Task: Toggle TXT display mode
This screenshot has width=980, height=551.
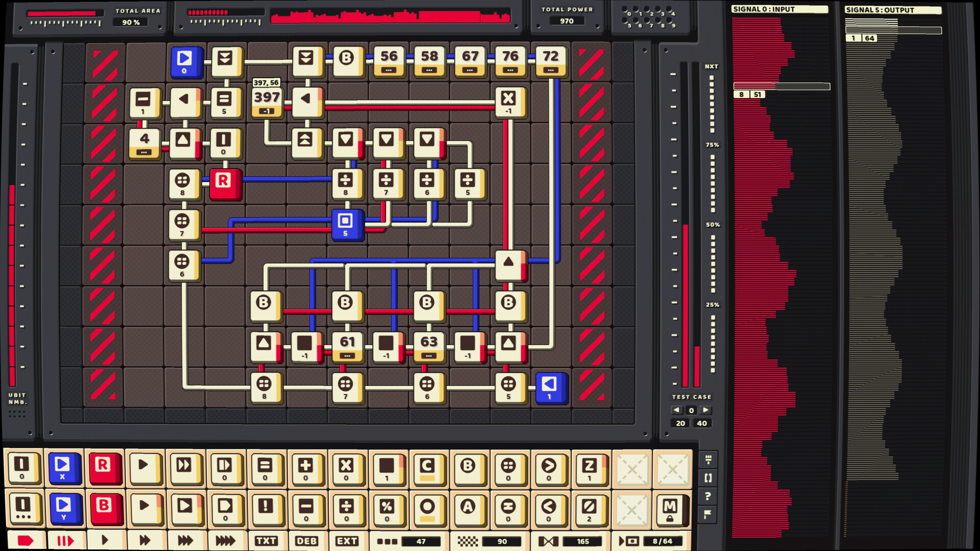Action: tap(266, 541)
